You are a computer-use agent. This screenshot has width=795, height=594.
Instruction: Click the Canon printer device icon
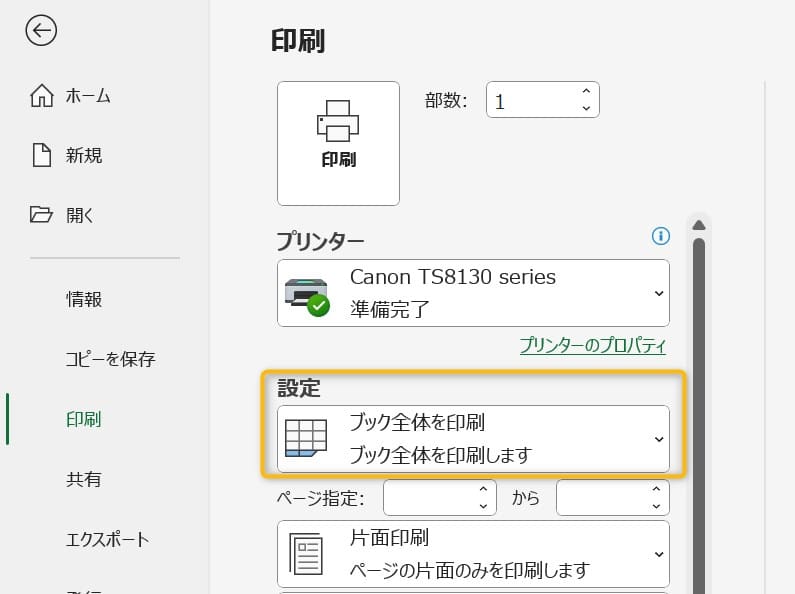coord(307,294)
